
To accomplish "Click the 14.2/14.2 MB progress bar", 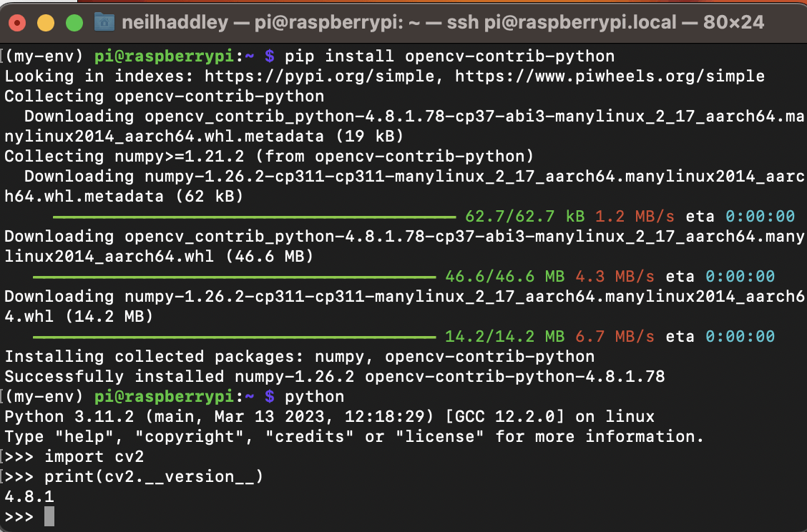I will 234,338.
